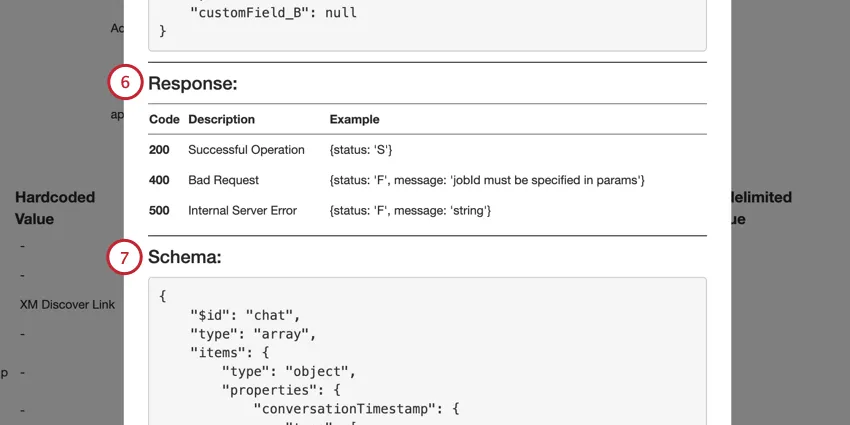Click the Hardcoded Value column header

(55, 208)
